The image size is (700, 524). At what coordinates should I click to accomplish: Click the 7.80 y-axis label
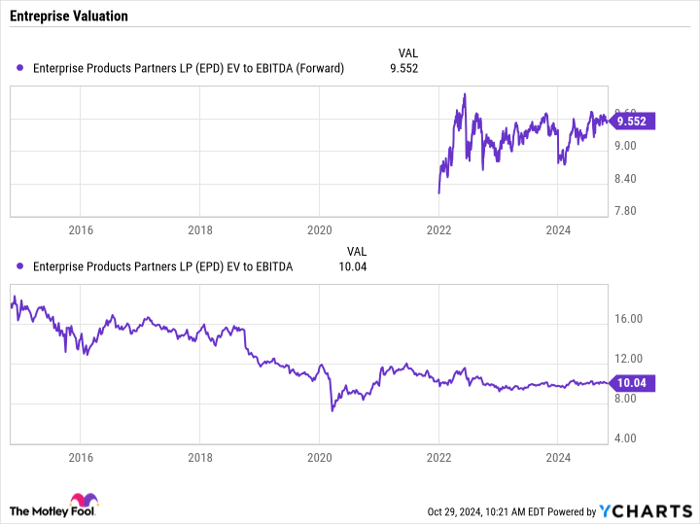coord(625,211)
